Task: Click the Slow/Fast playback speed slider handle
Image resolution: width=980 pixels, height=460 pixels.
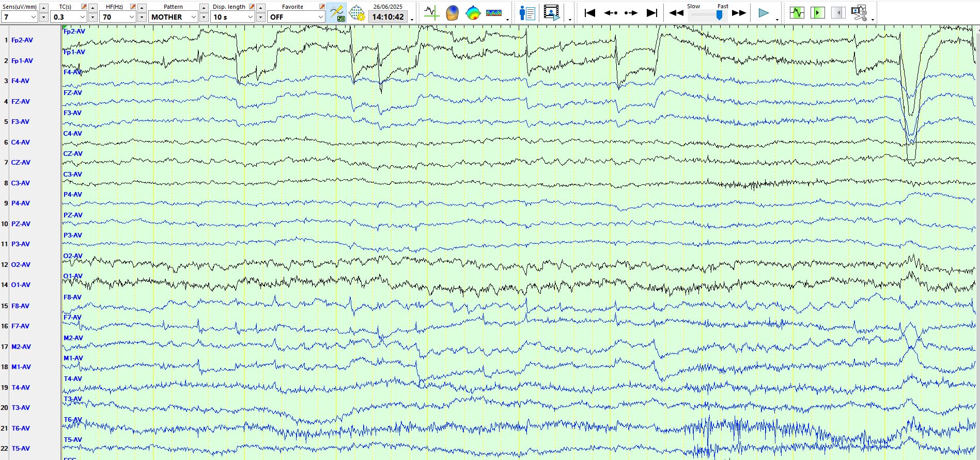Action: 719,15
